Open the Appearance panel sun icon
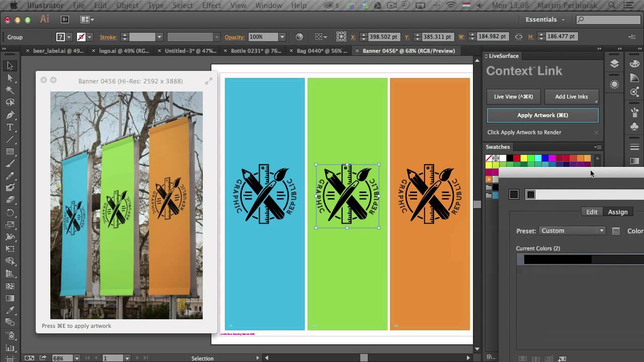 click(614, 84)
